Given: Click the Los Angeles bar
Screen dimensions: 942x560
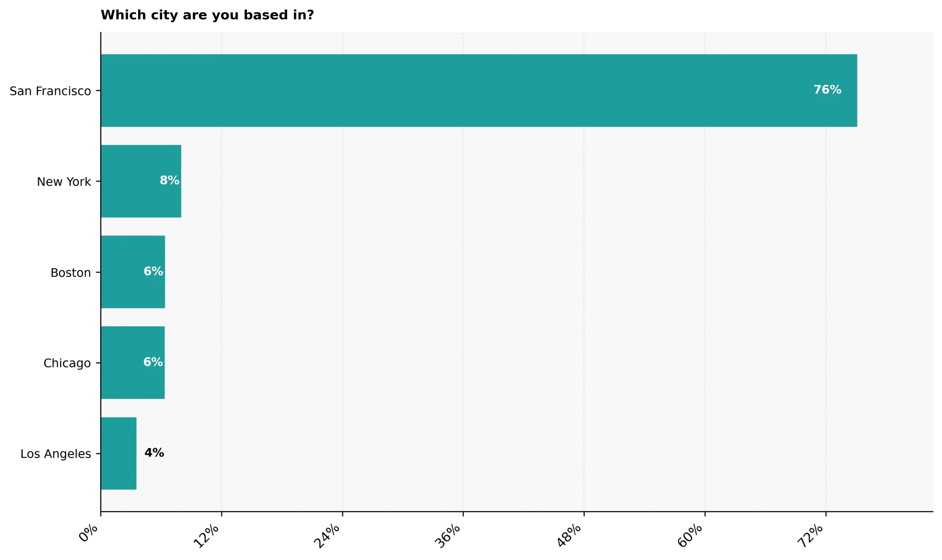Looking at the screenshot, I should coord(118,453).
